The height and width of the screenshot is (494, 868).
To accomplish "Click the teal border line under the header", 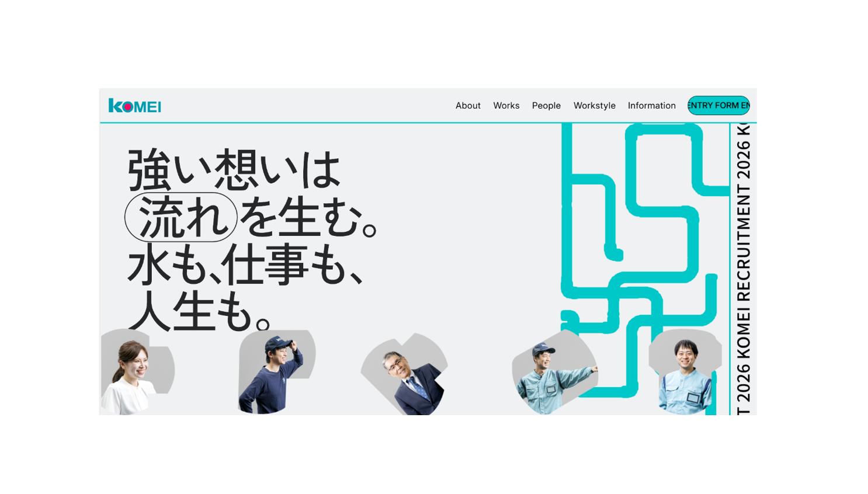I will [409, 122].
